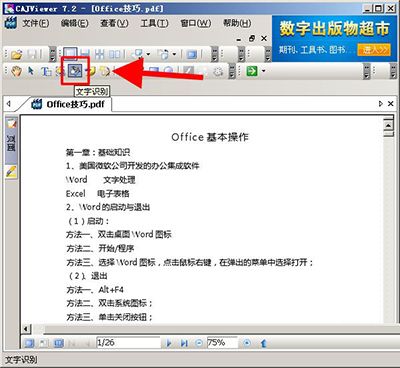
Task: Minimize the inner document window
Action: click(239, 39)
